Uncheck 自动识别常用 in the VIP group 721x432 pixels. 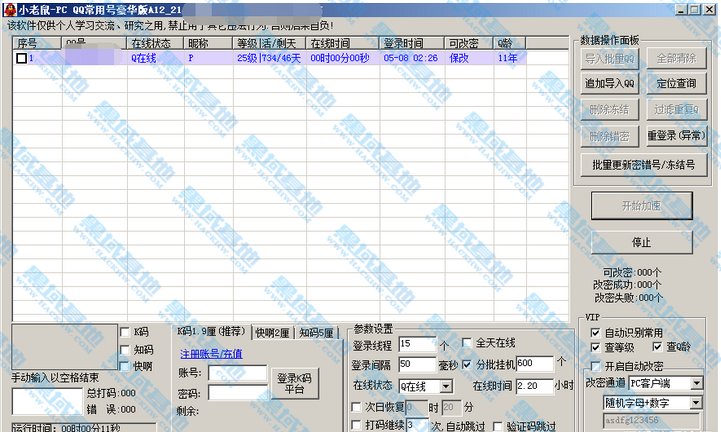(595, 332)
